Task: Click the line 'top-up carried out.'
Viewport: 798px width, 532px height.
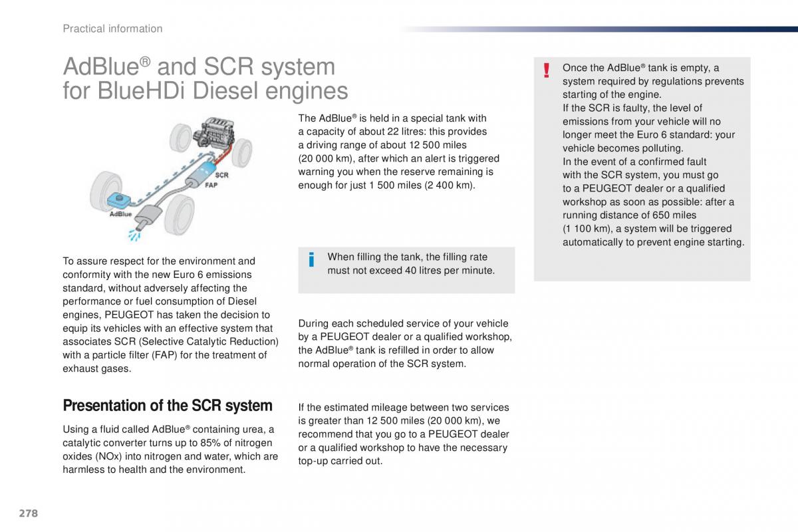Action: [x=340, y=461]
